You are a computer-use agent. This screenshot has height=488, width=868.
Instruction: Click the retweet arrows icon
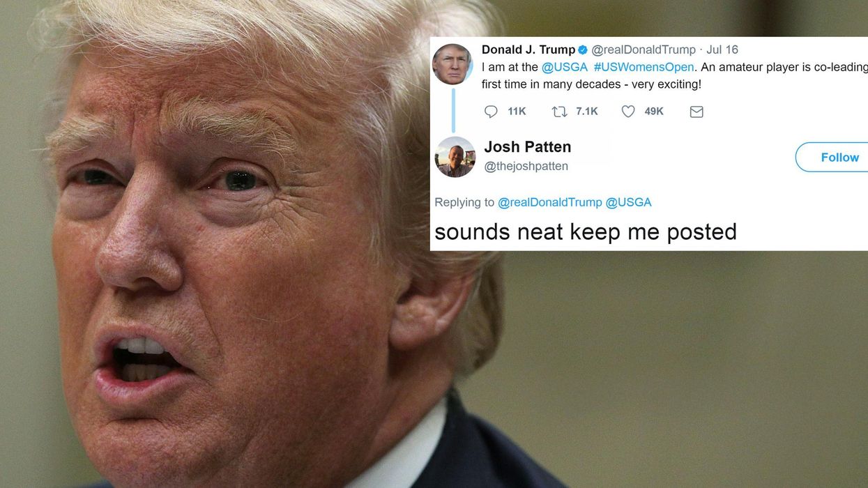click(559, 112)
